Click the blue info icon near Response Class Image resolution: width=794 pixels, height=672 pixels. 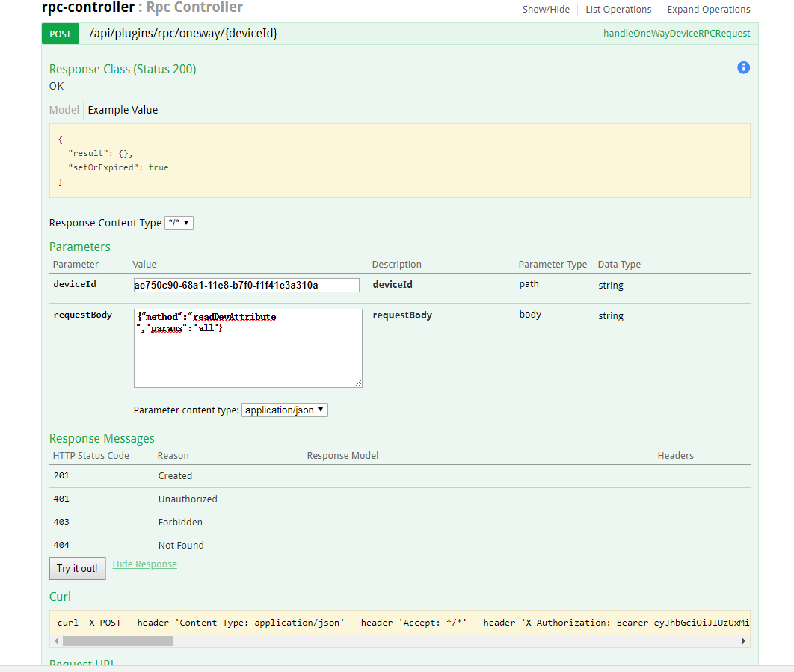coord(743,67)
